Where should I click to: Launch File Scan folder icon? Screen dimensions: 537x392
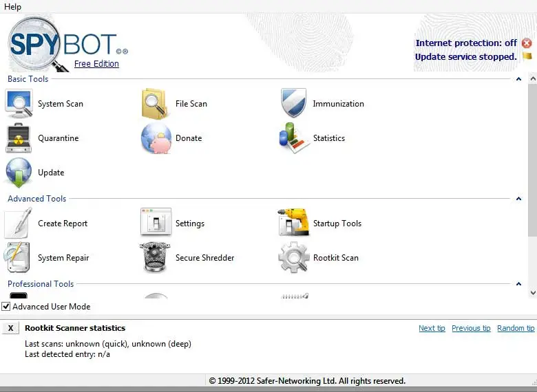[x=155, y=104]
